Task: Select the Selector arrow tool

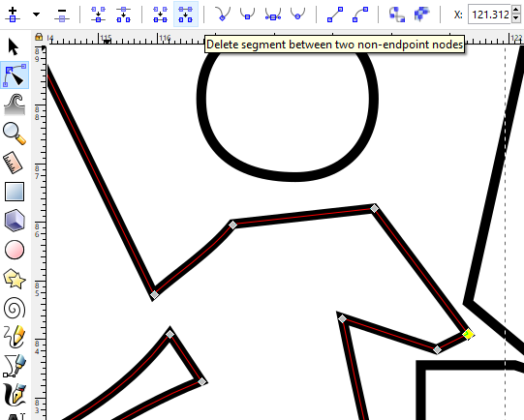Action: [x=14, y=46]
